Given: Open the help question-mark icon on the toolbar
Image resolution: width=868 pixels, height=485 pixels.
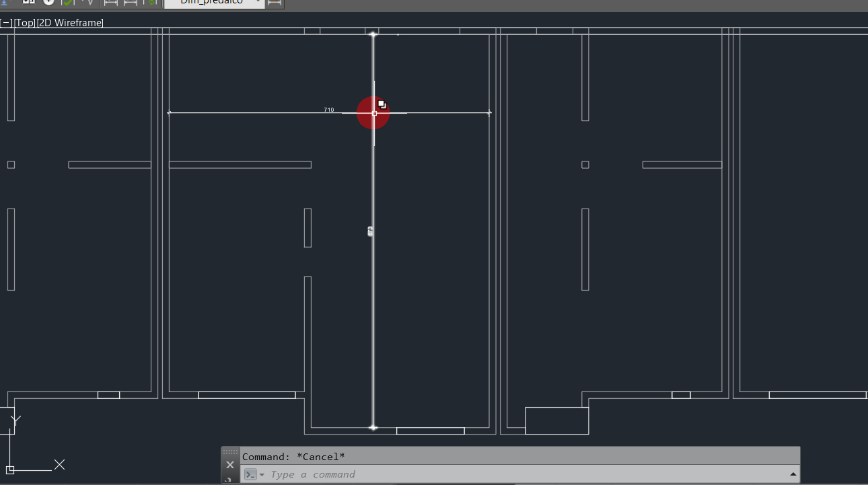Looking at the screenshot, I should 48,3.
